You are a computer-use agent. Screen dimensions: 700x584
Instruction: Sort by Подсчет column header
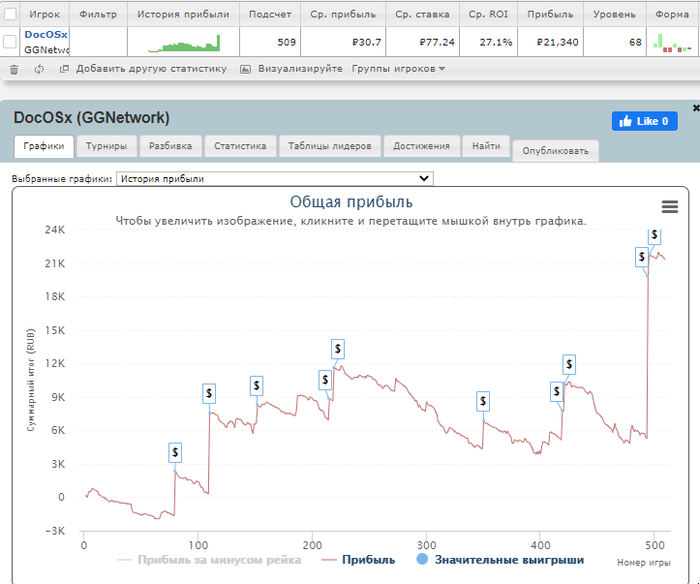pyautogui.click(x=270, y=14)
